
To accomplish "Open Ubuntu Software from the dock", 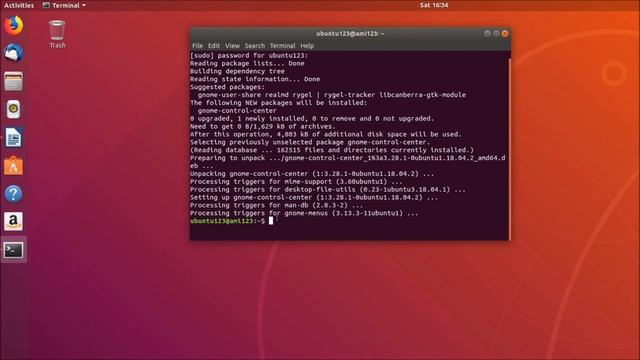I will point(13,165).
